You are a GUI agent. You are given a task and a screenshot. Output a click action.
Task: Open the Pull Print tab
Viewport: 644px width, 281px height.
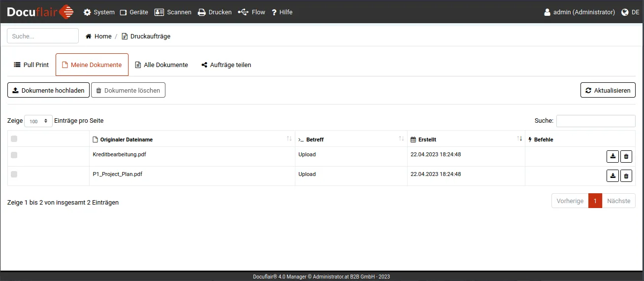coord(31,65)
